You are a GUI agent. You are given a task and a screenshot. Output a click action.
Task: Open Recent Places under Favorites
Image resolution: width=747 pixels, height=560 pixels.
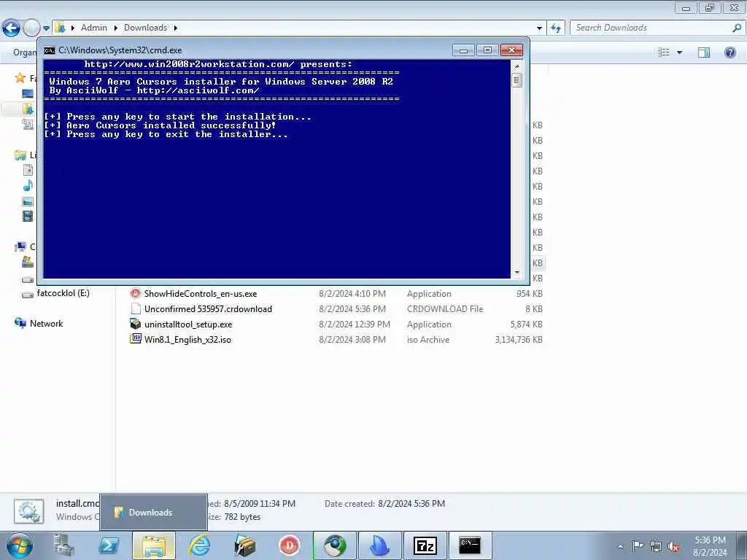point(28,124)
